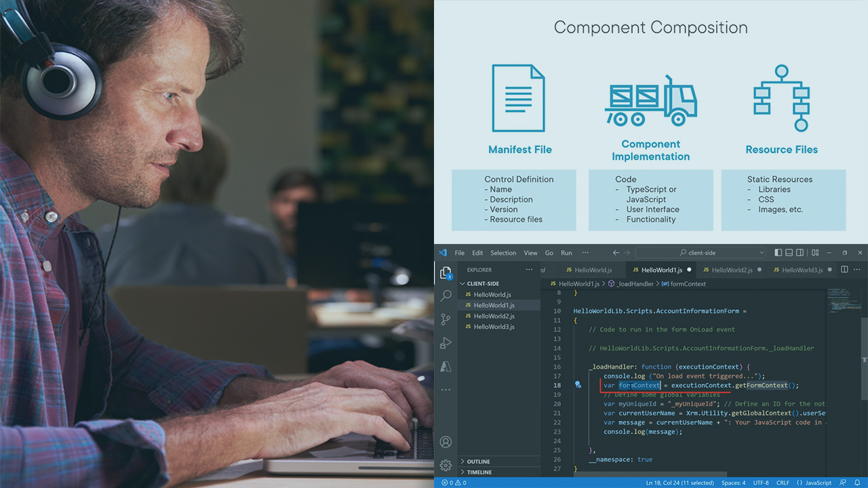Open the Source Control view
Viewport: 868px width, 488px height.
tap(446, 319)
